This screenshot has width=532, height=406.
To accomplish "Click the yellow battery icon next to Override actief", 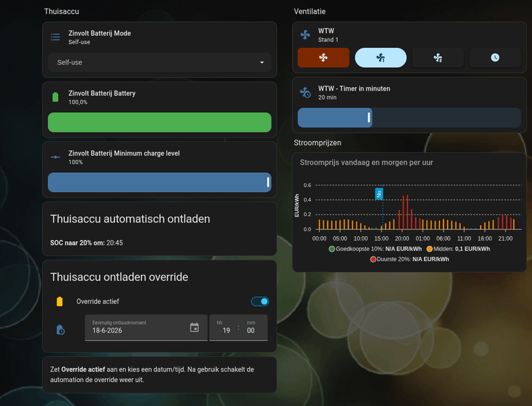I will (59, 301).
